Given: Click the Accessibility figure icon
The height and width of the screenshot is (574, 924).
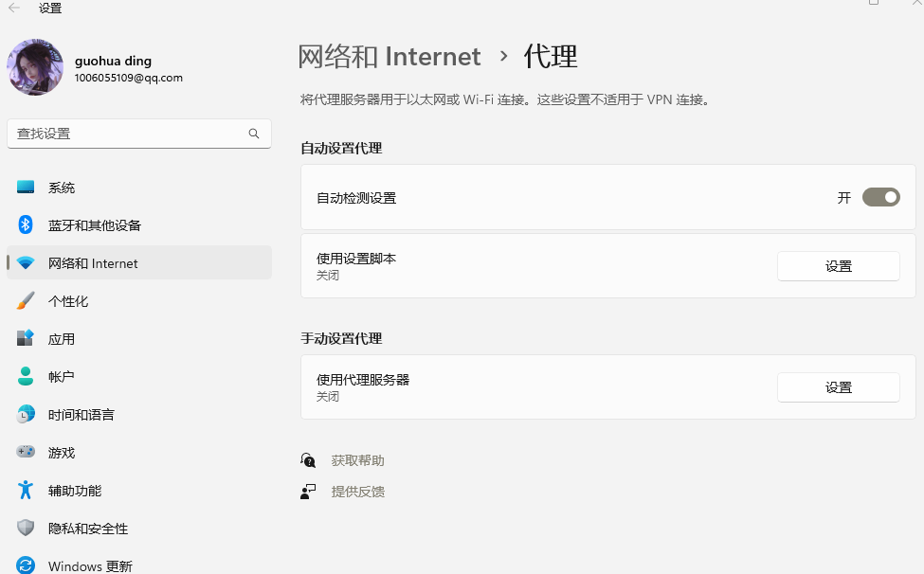Looking at the screenshot, I should pyautogui.click(x=26, y=491).
